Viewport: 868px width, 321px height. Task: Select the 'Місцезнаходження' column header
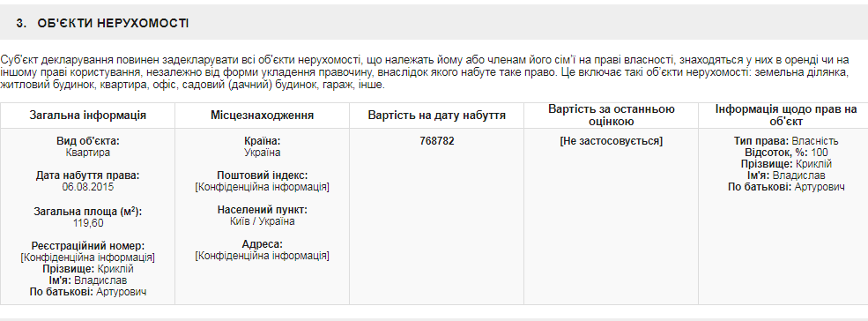(x=262, y=116)
